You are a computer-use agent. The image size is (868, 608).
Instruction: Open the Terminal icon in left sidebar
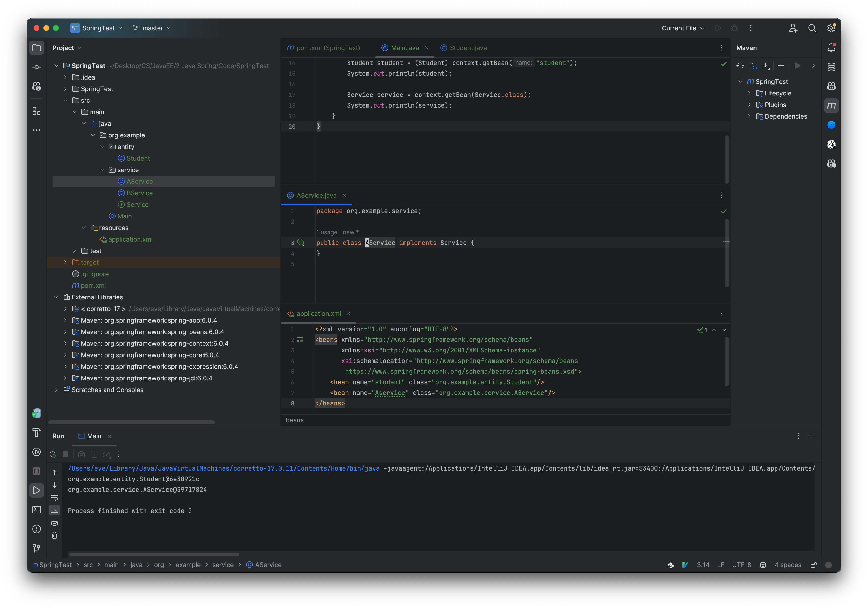(x=37, y=510)
